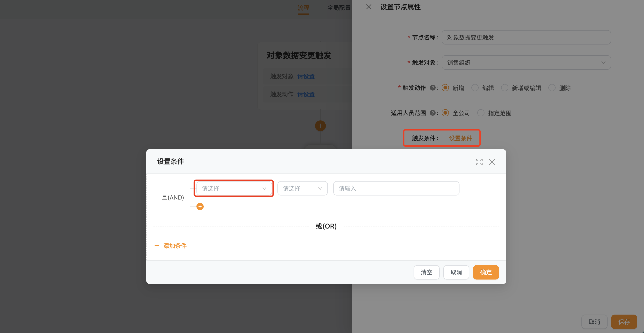The width and height of the screenshot is (644, 333).
Task: Click the 清空 button
Action: (x=426, y=272)
